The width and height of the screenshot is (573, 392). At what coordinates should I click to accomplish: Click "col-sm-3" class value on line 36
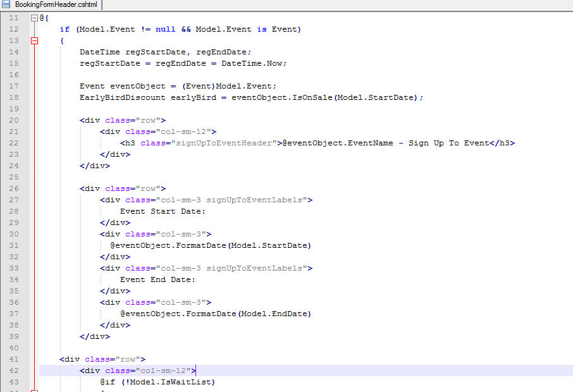point(181,302)
